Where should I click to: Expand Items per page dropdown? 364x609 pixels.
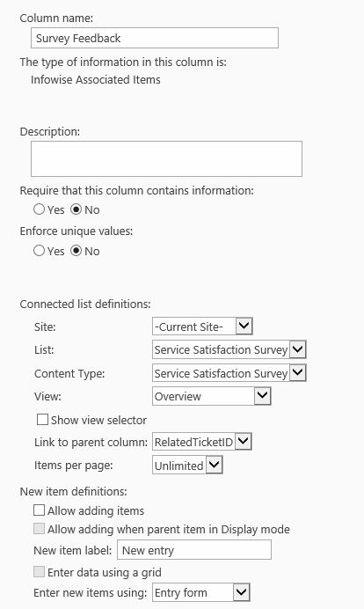coord(187,466)
